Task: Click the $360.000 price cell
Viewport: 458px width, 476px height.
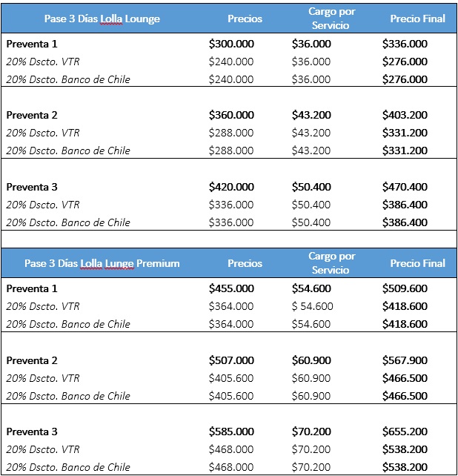Action: [231, 115]
